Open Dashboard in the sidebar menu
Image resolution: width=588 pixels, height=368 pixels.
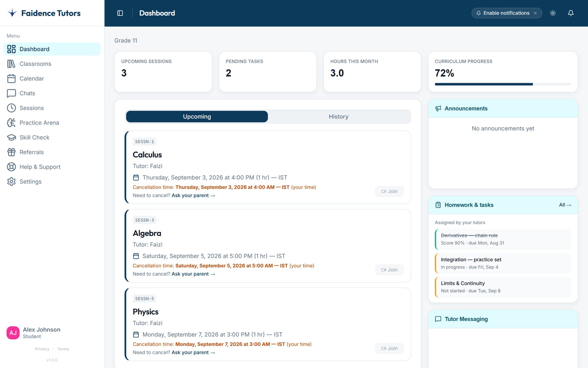[52, 49]
